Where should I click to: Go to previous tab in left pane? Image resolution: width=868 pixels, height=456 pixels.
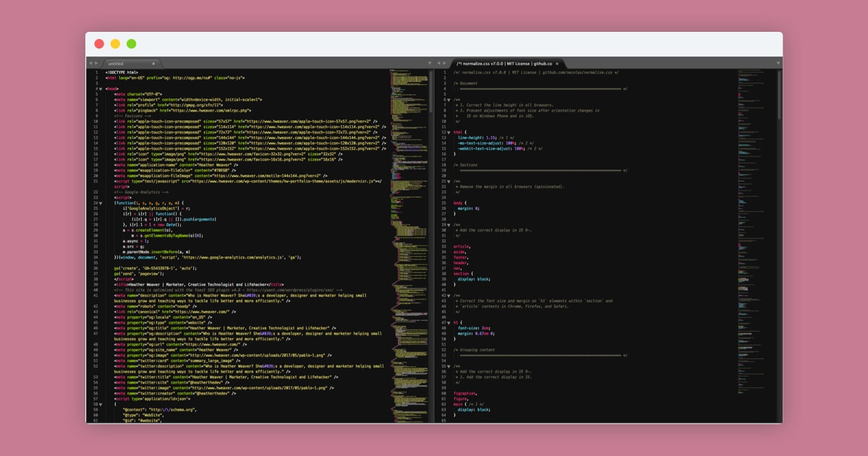click(90, 64)
